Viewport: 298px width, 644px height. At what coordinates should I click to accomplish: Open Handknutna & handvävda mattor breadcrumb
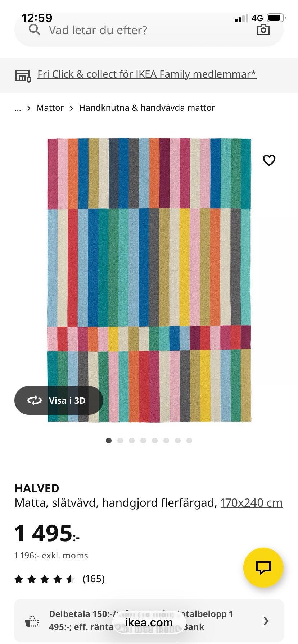(x=147, y=108)
